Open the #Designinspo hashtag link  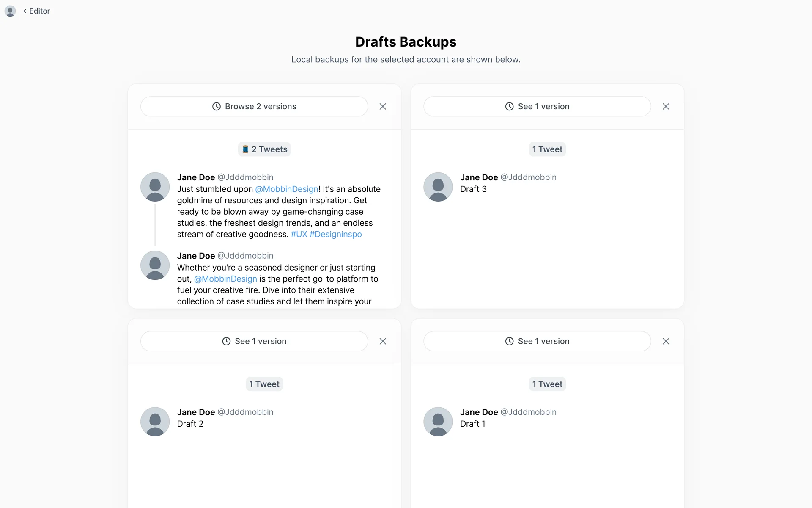(x=335, y=235)
